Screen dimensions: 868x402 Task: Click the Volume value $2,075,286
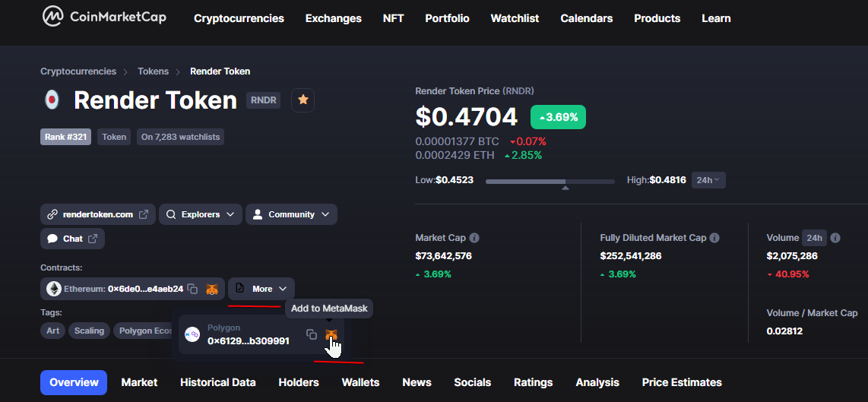coord(791,256)
